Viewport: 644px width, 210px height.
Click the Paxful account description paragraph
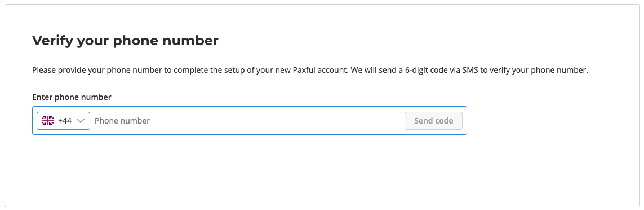(310, 70)
